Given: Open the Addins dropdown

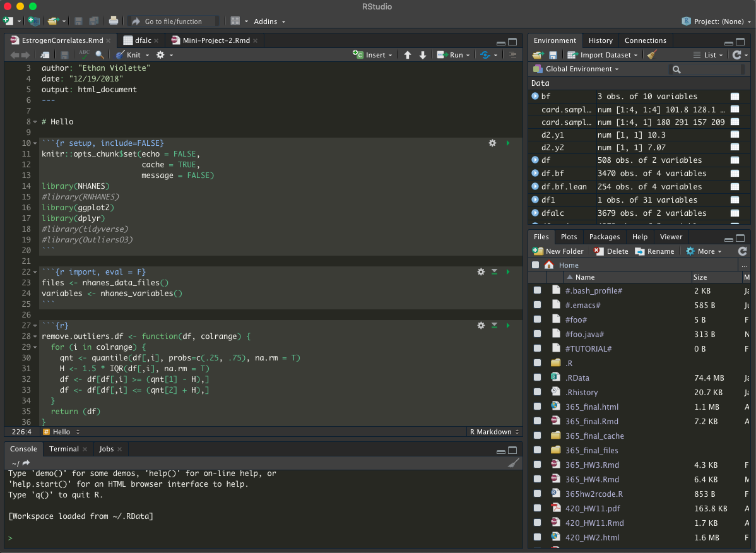Looking at the screenshot, I should [x=269, y=21].
